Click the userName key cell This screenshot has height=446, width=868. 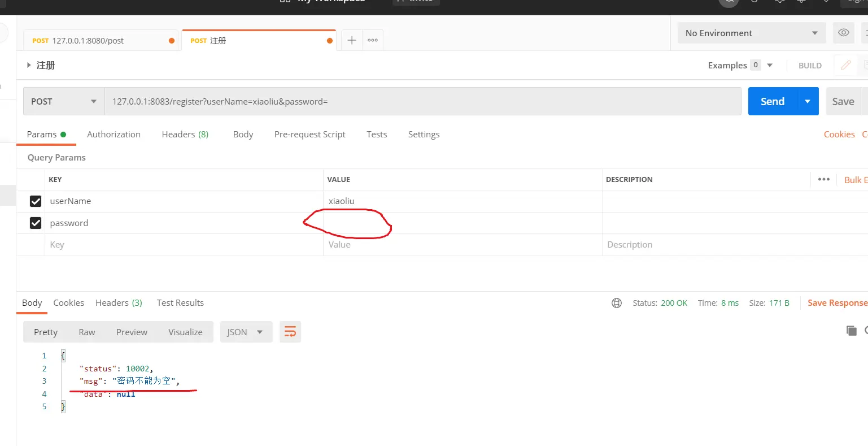pos(184,201)
